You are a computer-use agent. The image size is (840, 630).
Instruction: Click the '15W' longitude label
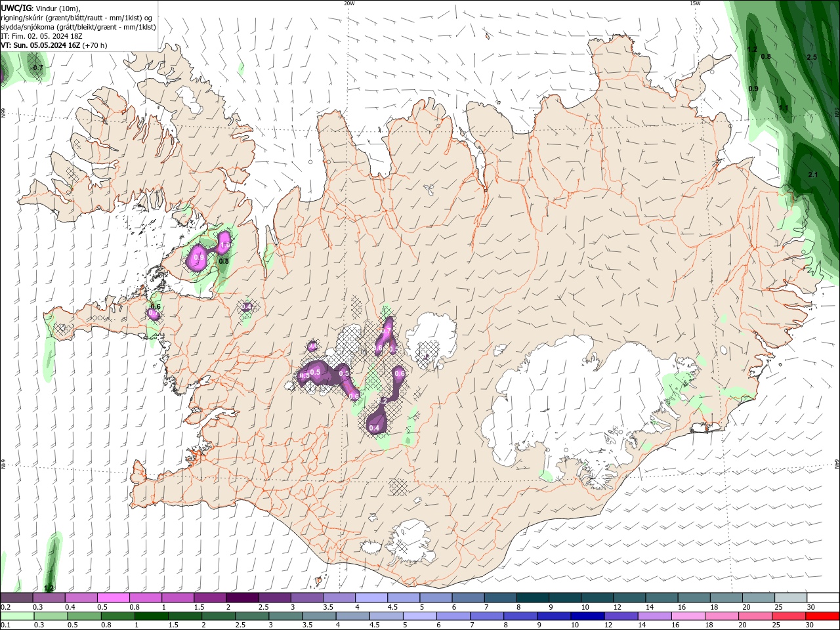(695, 3)
